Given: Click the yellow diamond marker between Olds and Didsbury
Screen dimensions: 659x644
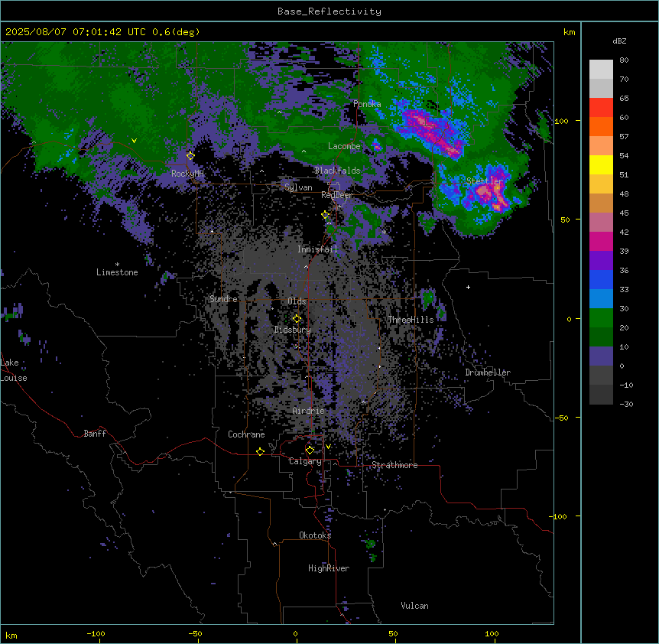Looking at the screenshot, I should 297,319.
